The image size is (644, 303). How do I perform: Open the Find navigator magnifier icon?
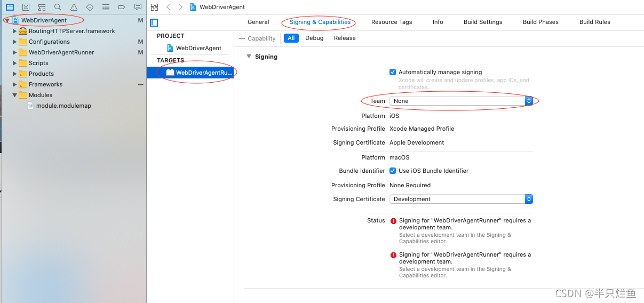[58, 7]
